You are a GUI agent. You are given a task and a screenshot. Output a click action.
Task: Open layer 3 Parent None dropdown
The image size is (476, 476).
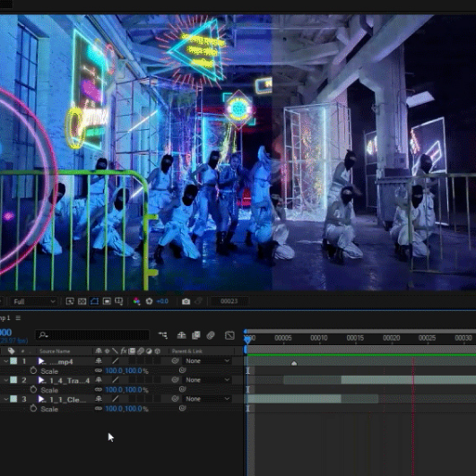pos(207,399)
